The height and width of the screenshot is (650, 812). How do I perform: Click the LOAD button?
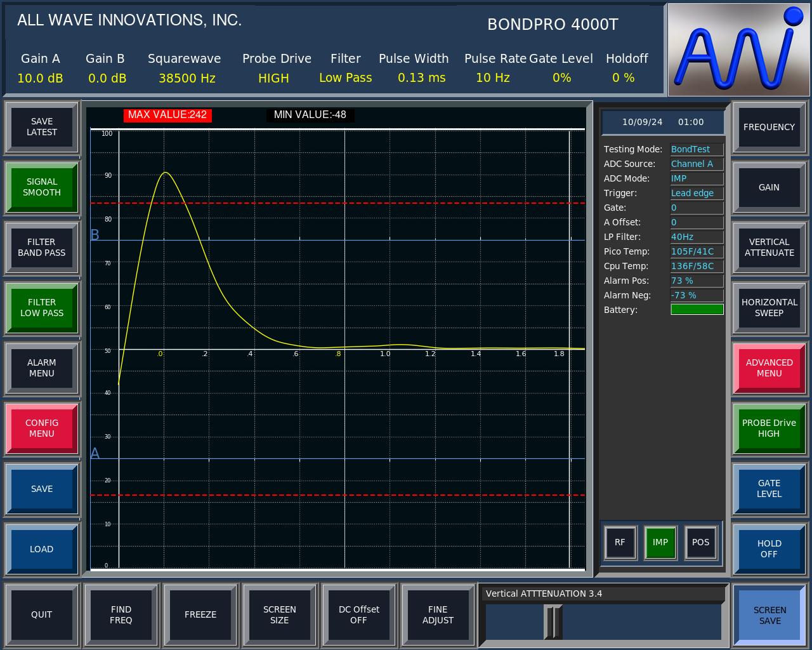[x=42, y=549]
